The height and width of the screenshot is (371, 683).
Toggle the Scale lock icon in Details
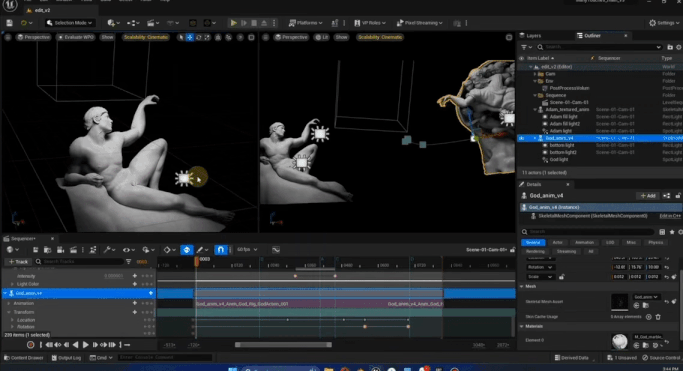pyautogui.click(x=561, y=277)
